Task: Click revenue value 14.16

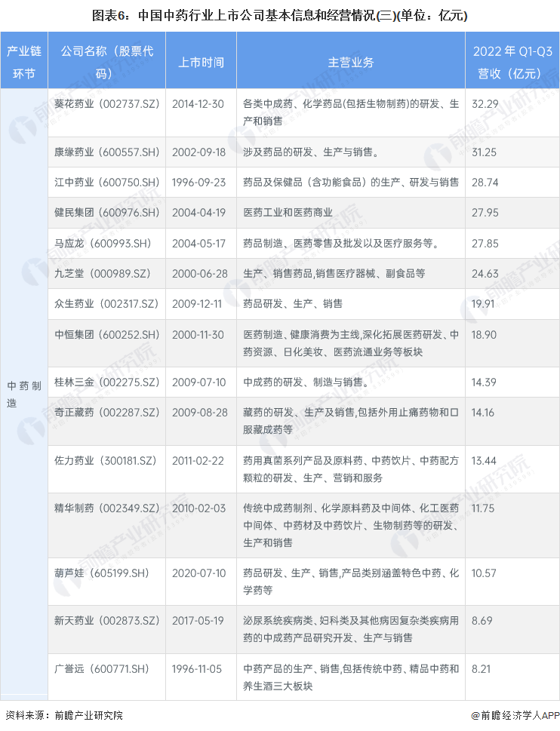Action: pyautogui.click(x=482, y=413)
